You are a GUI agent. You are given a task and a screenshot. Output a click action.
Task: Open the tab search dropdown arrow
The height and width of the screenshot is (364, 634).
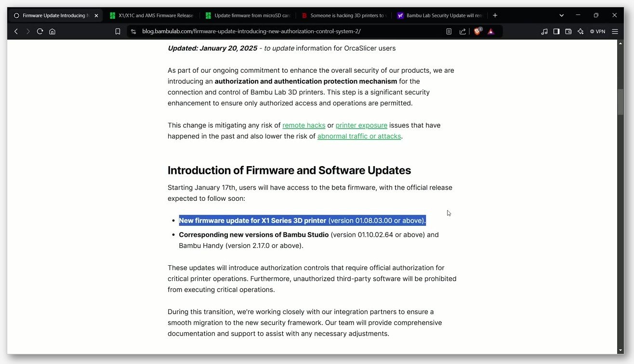tap(562, 15)
